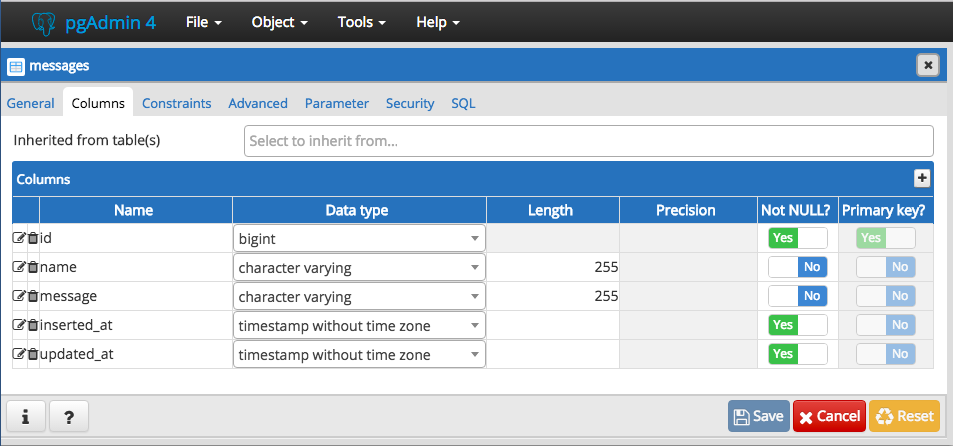Add a new column with plus icon
Viewport: 953px width, 446px height.
click(x=922, y=178)
